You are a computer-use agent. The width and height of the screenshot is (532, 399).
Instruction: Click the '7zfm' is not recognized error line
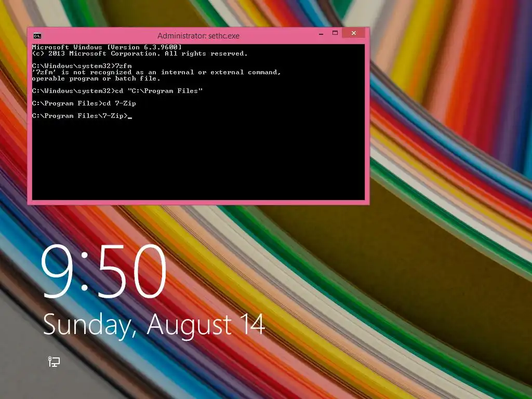pos(156,72)
